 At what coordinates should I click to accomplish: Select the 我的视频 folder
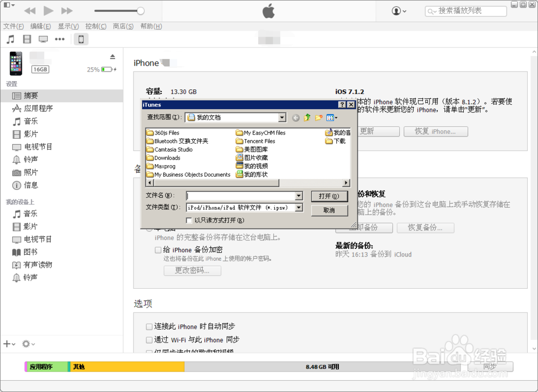click(x=252, y=166)
